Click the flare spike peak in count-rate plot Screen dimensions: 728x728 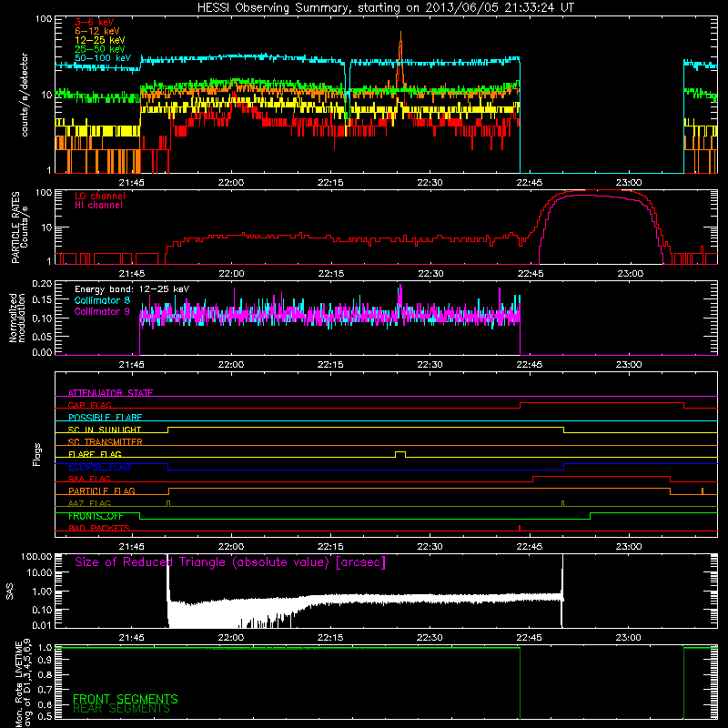coord(400,33)
